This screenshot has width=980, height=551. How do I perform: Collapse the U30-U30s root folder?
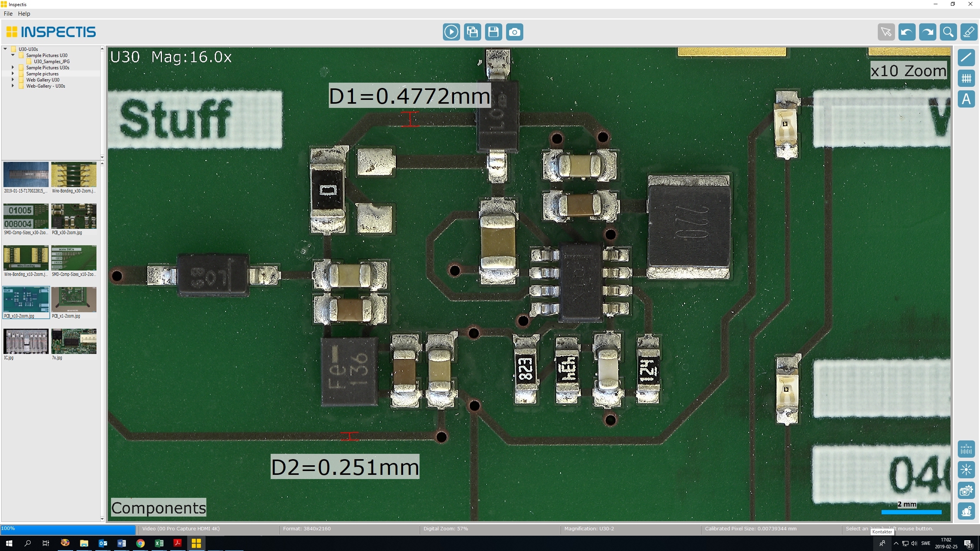(5, 49)
